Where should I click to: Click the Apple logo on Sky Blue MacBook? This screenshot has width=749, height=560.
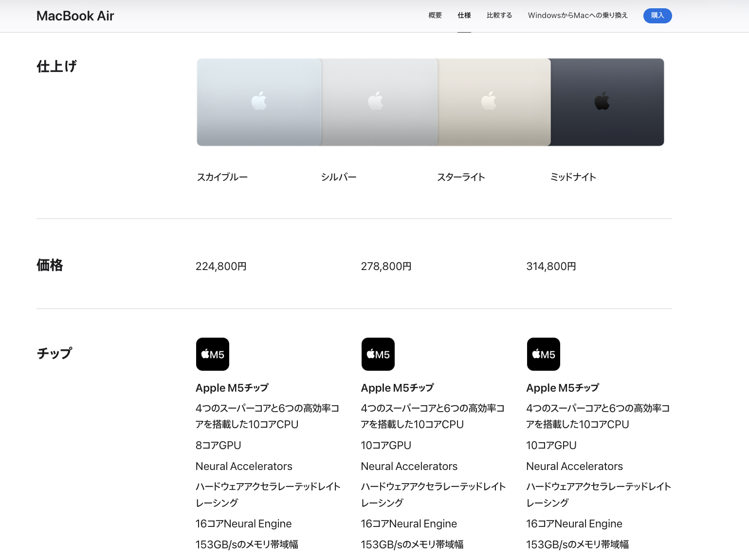(x=259, y=100)
